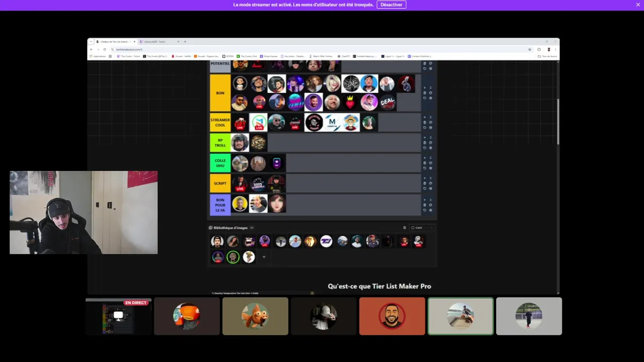This screenshot has height=362, width=644.
Task: Go back in the browser
Action: (x=91, y=49)
